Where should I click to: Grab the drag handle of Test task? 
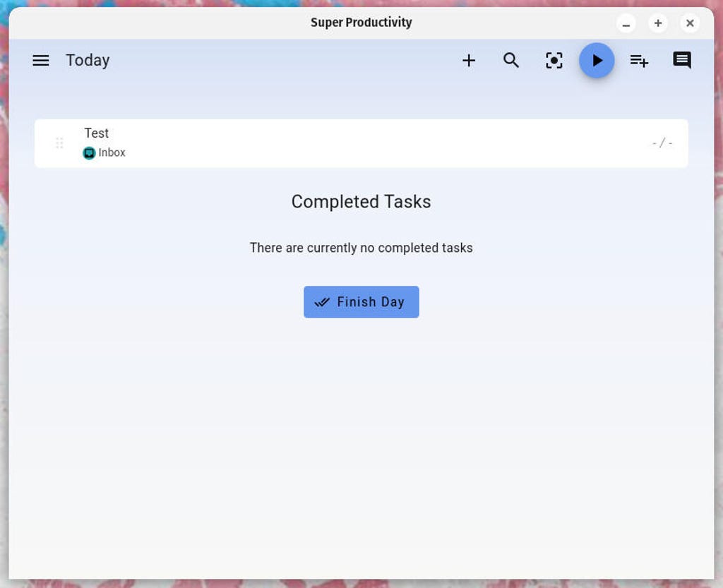point(59,143)
